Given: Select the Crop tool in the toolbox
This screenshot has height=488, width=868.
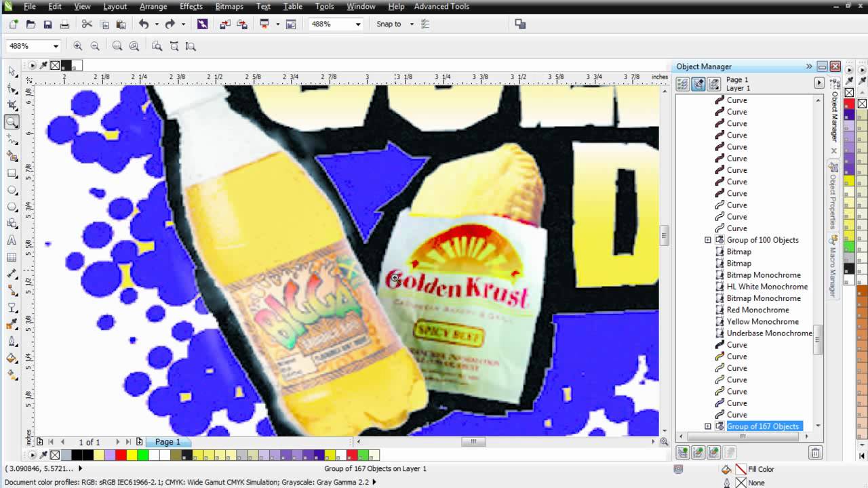Looking at the screenshot, I should pyautogui.click(x=12, y=105).
